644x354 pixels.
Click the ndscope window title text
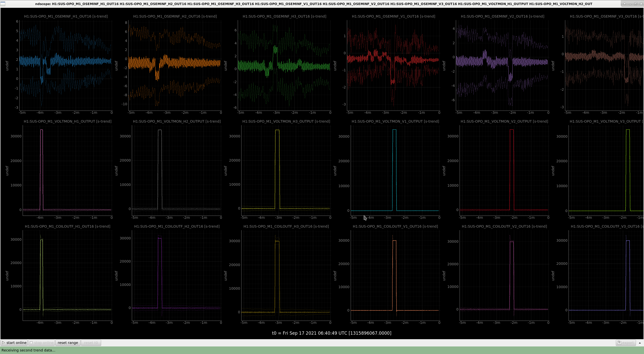(x=313, y=4)
